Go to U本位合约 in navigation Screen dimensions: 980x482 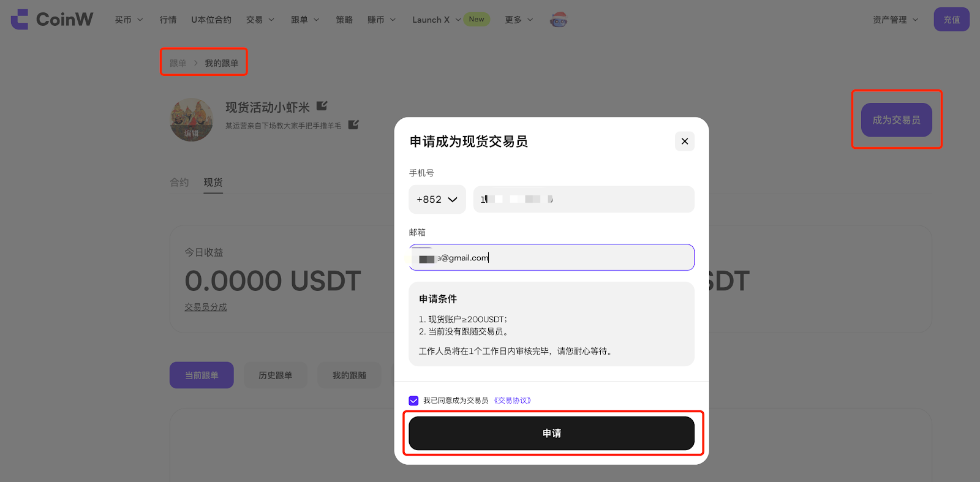pos(211,20)
